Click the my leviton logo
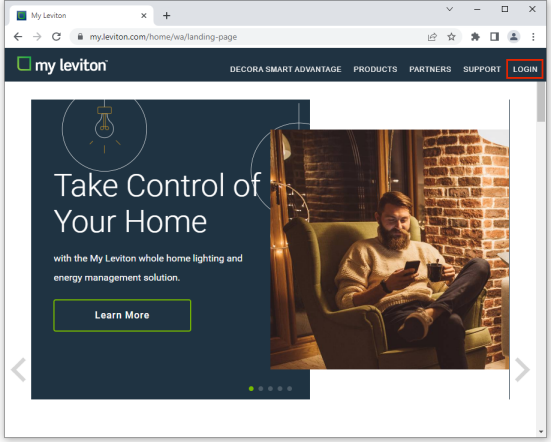The width and height of the screenshot is (551, 442). click(62, 65)
